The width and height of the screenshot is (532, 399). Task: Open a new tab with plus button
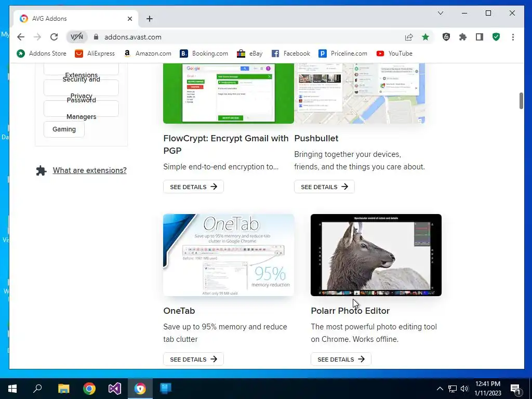[x=150, y=19]
